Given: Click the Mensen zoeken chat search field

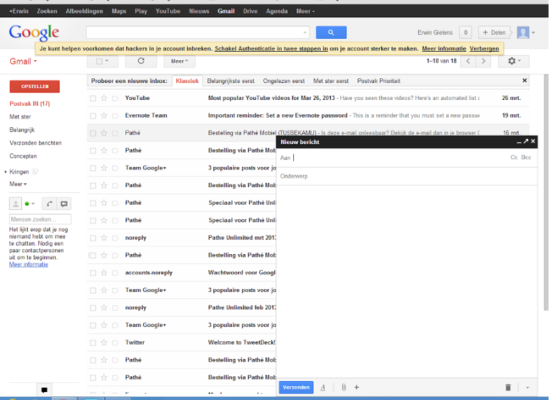Looking at the screenshot, I should (40, 220).
